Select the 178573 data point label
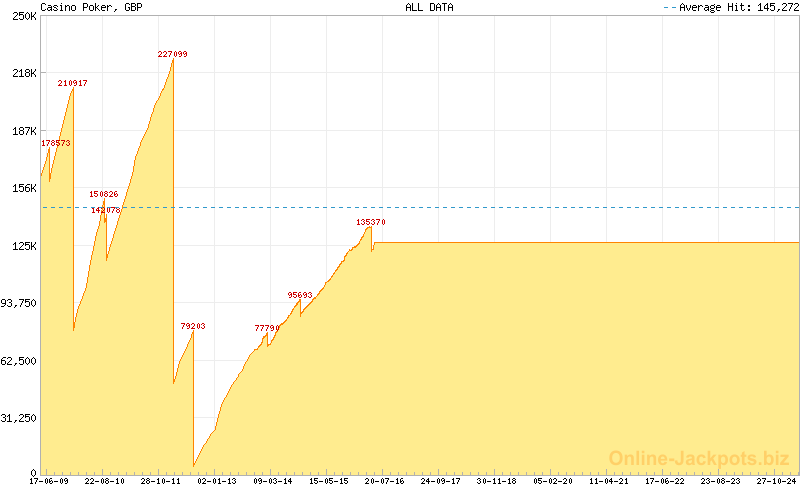Viewport: 800px width, 490px height. click(x=56, y=143)
